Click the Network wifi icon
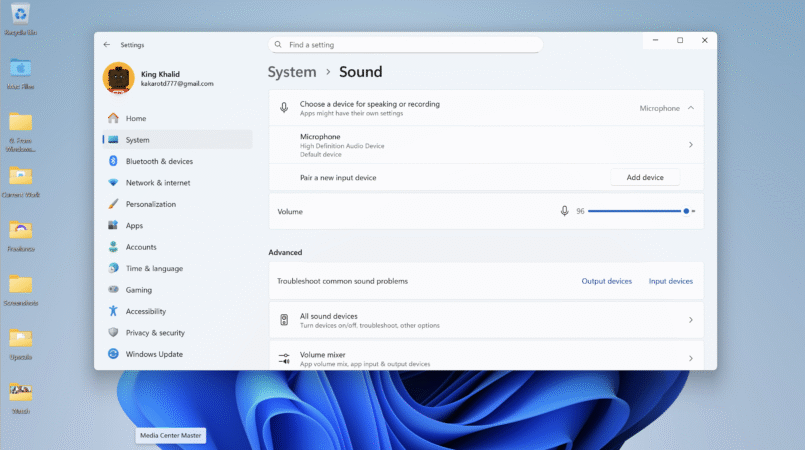This screenshot has height=450, width=805. click(113, 183)
